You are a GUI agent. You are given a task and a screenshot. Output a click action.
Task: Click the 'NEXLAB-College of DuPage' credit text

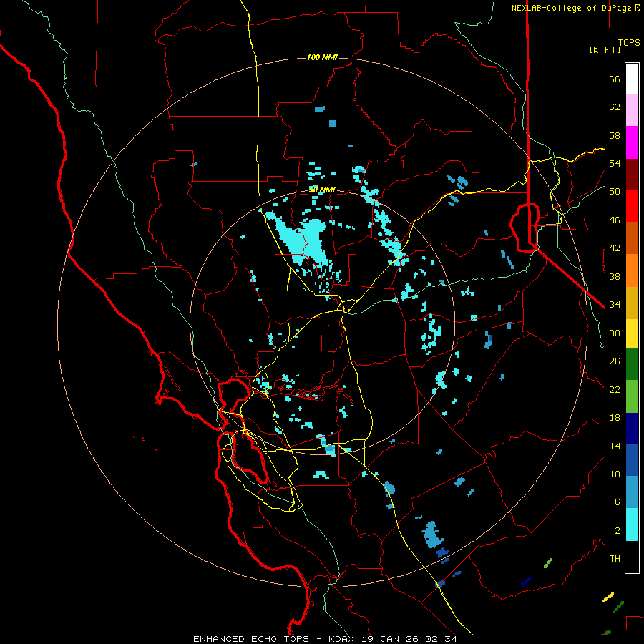pos(572,8)
